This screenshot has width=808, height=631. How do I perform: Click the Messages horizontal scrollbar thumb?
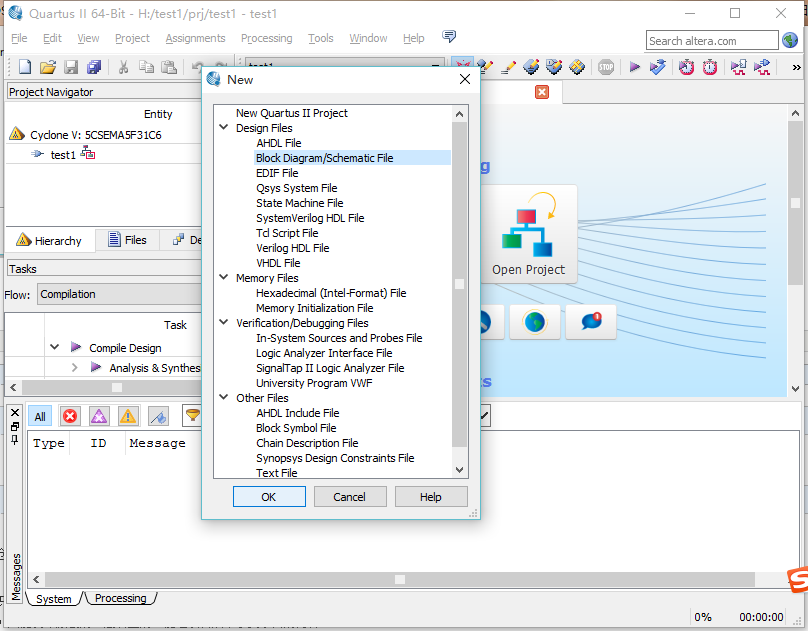tap(399, 579)
